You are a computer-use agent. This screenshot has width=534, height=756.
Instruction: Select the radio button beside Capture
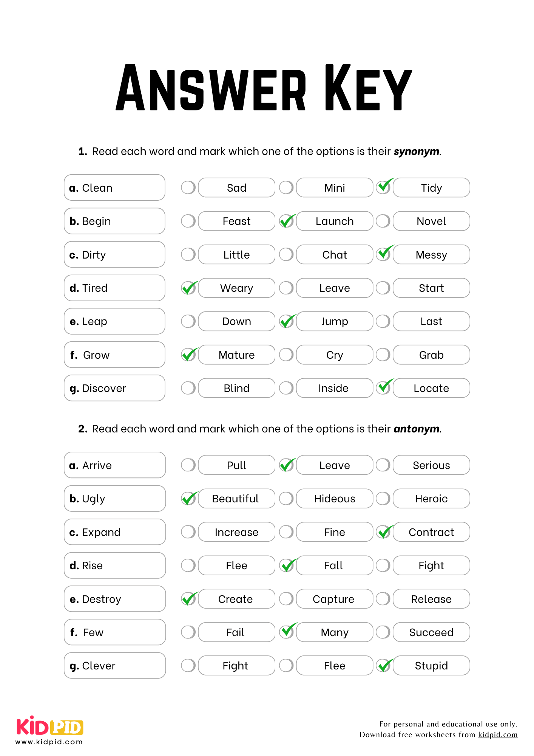(286, 599)
